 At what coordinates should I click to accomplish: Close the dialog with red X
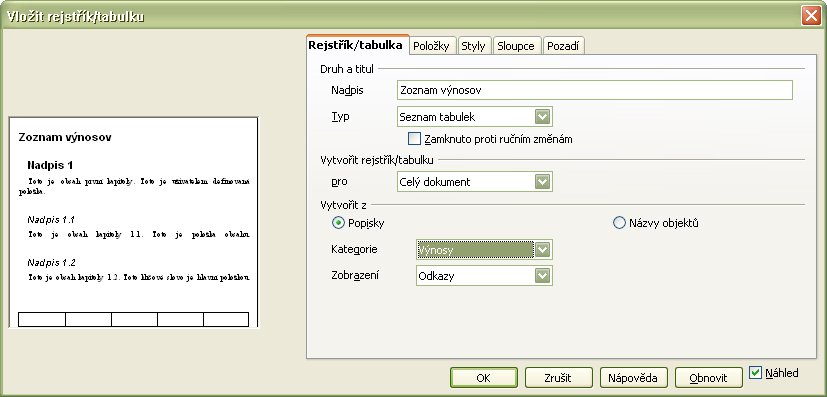[x=811, y=16]
